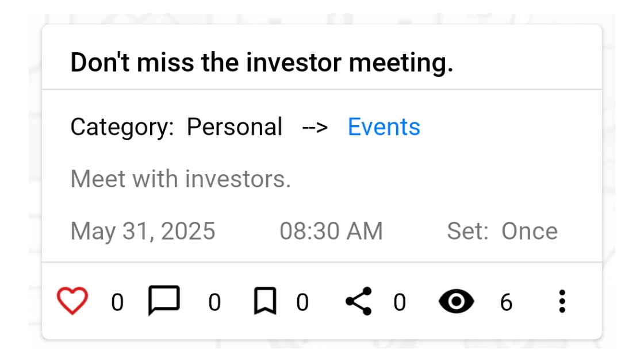Like the reminder with the heart icon
The width and height of the screenshot is (644, 362).
tap(72, 301)
